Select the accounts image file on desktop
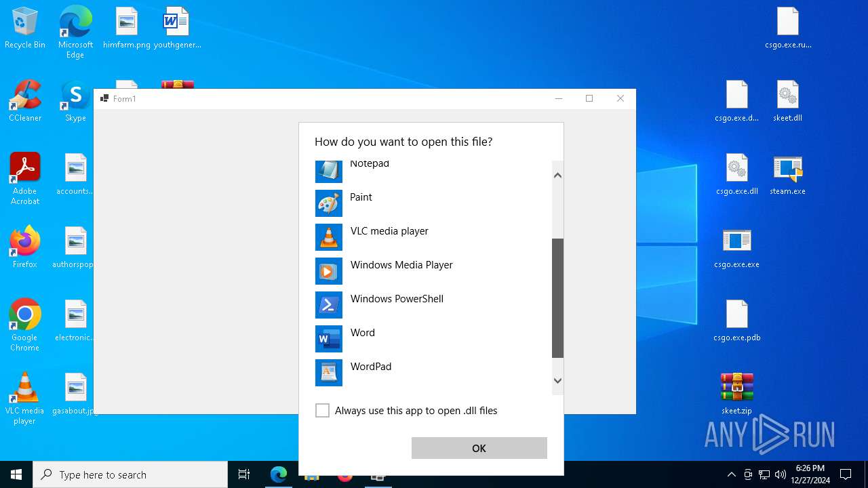This screenshot has width=868, height=488. coord(75,175)
